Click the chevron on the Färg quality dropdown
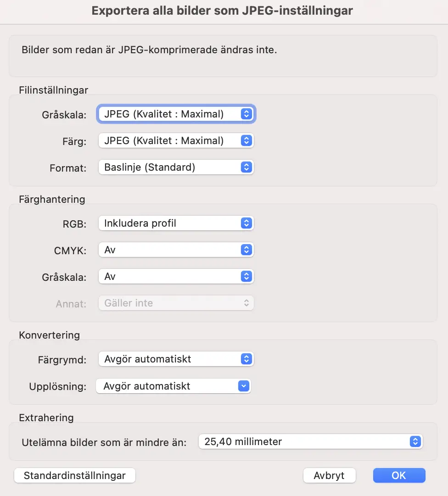The width and height of the screenshot is (448, 496). coord(246,140)
